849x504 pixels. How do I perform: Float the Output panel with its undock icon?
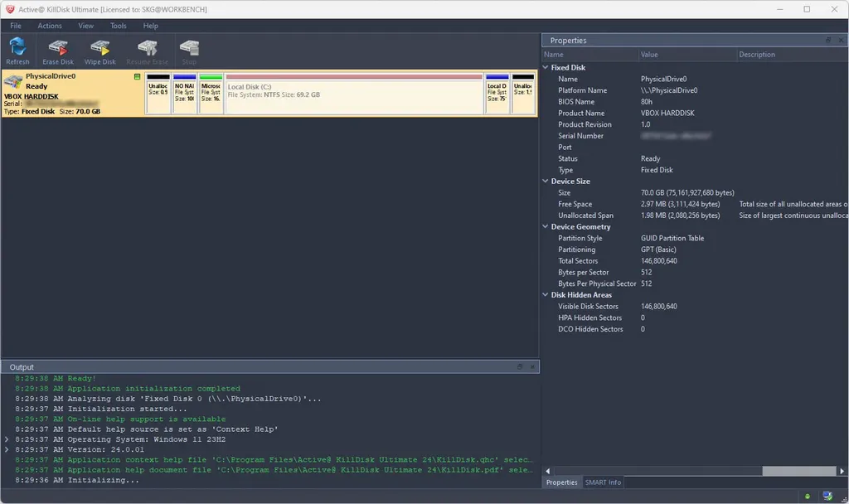click(520, 367)
